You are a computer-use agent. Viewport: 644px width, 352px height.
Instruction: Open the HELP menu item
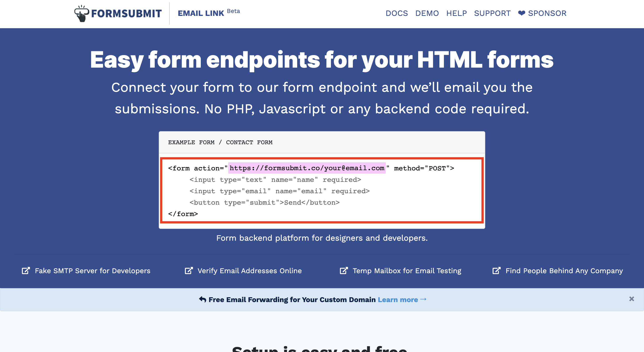click(x=456, y=13)
